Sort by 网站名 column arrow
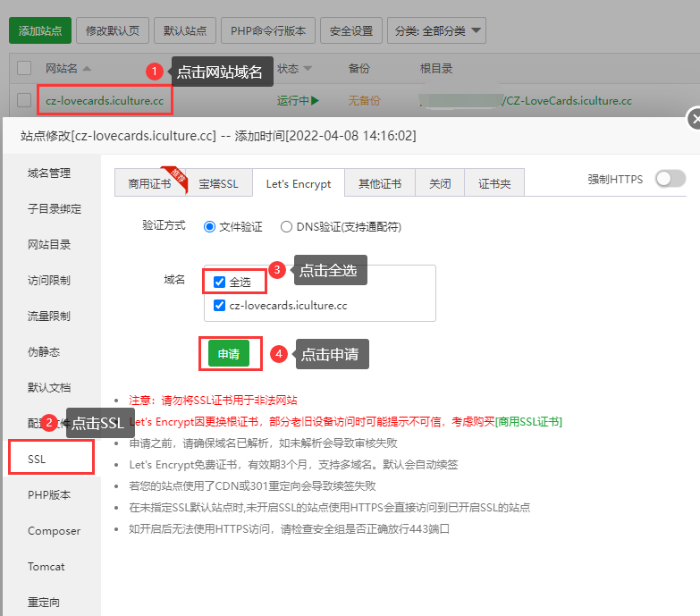This screenshot has height=616, width=700. (x=87, y=69)
